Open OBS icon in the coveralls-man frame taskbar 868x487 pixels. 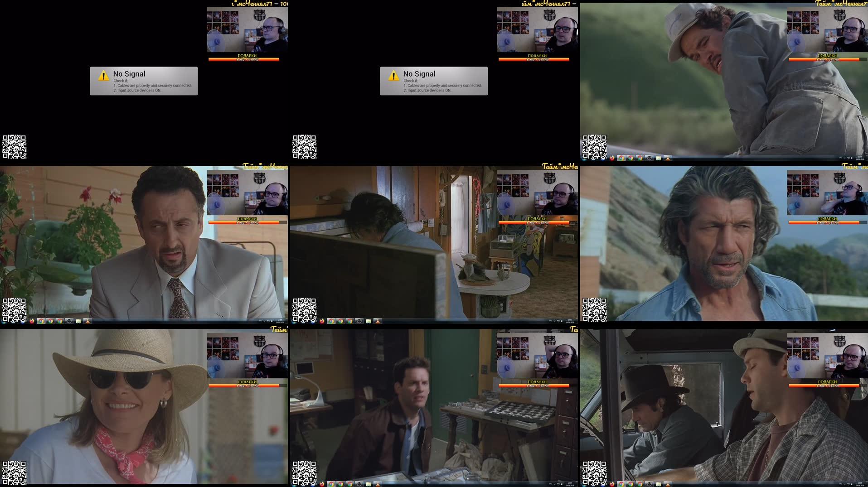(649, 158)
